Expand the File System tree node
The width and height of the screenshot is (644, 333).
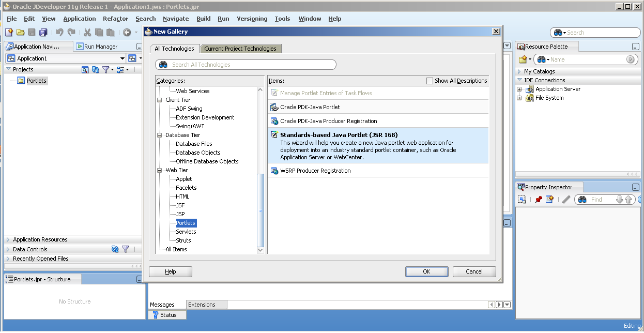point(519,98)
